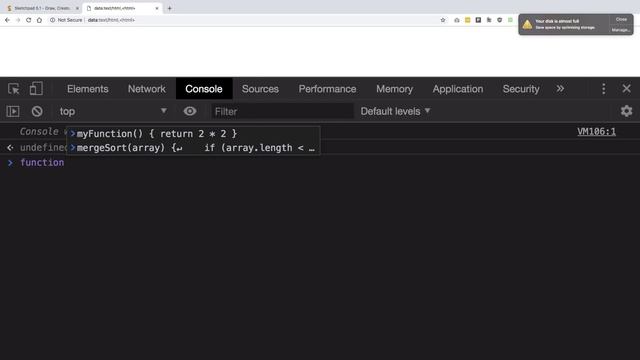Switch to the Sources tab

coord(260,89)
